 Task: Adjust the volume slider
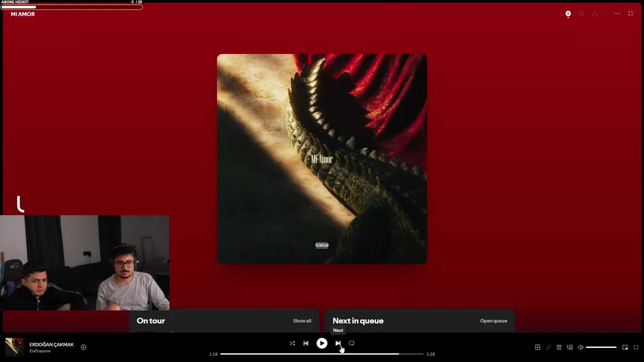[601, 347]
